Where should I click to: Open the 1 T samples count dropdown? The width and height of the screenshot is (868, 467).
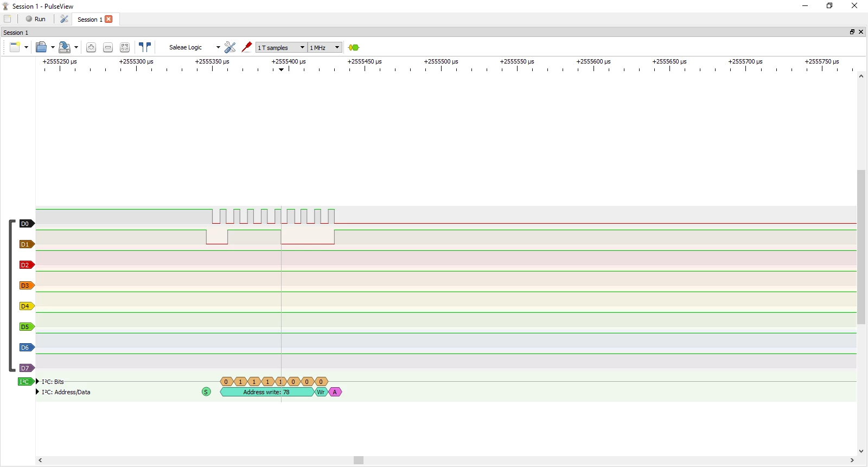pos(281,47)
